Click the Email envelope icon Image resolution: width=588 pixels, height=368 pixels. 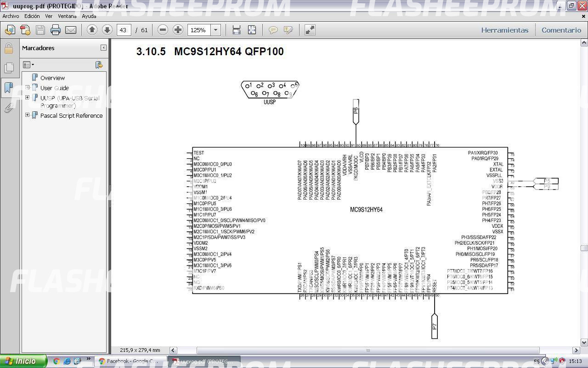pyautogui.click(x=71, y=30)
